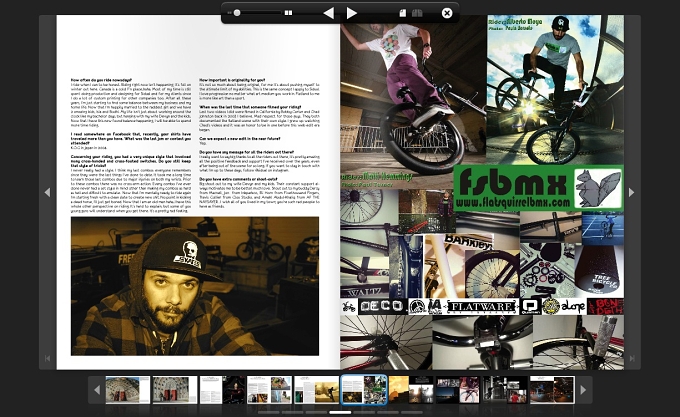Click the DECO sponsor logo
680x417 pixels.
[382, 306]
